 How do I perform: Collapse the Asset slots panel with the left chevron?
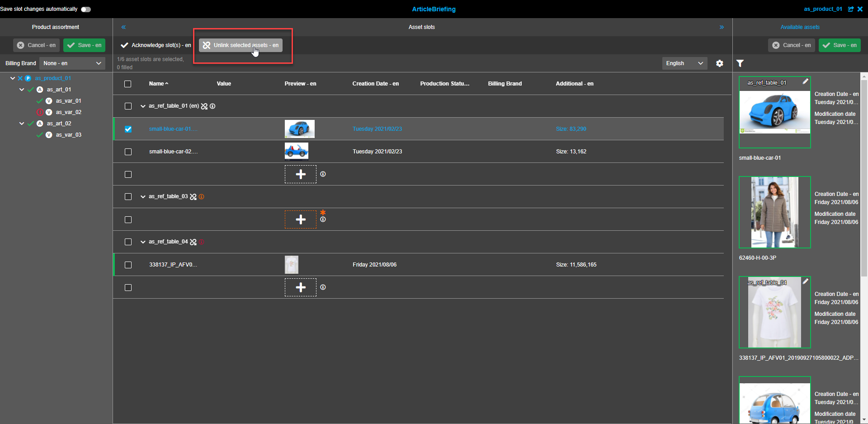123,27
